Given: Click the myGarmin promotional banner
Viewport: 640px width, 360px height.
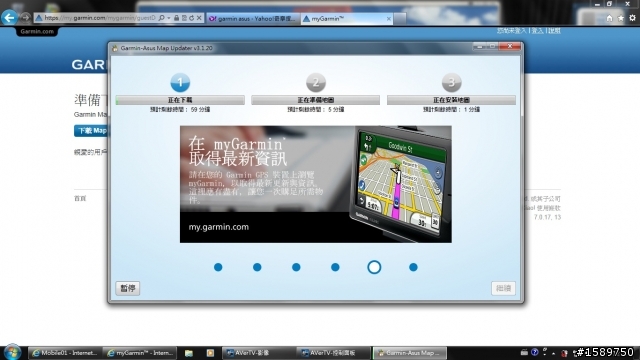Looking at the screenshot, I should coord(316,184).
